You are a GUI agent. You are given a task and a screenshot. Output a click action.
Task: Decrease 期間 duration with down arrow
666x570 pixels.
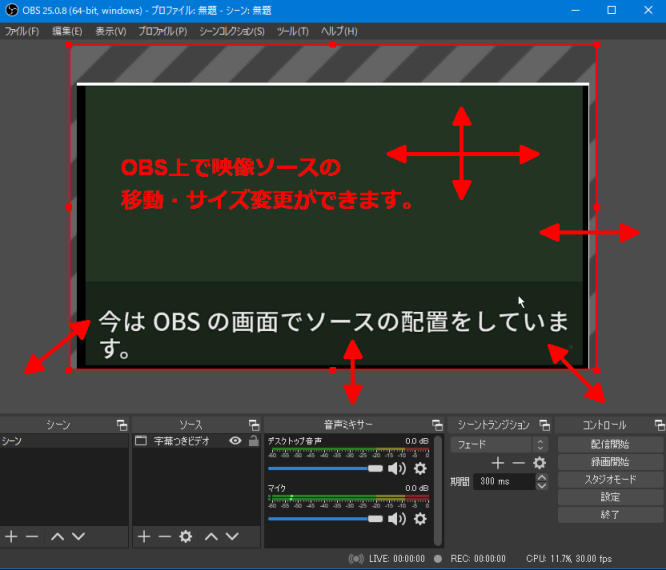click(542, 485)
